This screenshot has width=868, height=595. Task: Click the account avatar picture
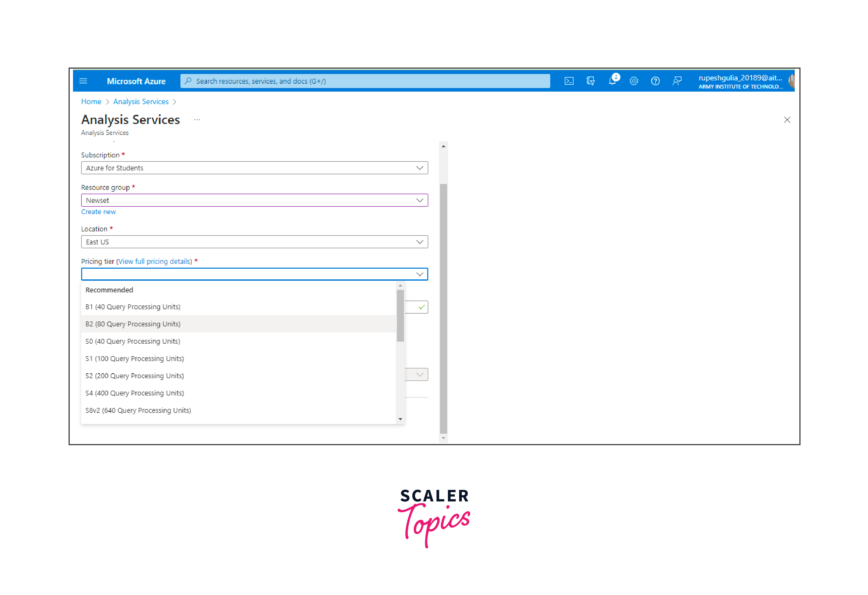(x=791, y=81)
